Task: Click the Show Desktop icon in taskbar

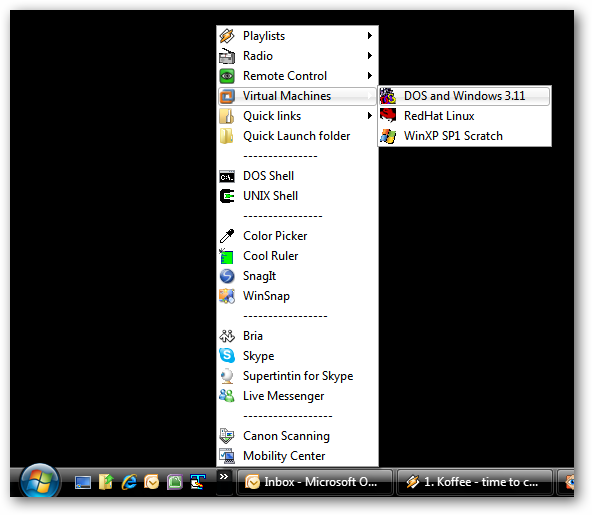Action: coord(83,482)
